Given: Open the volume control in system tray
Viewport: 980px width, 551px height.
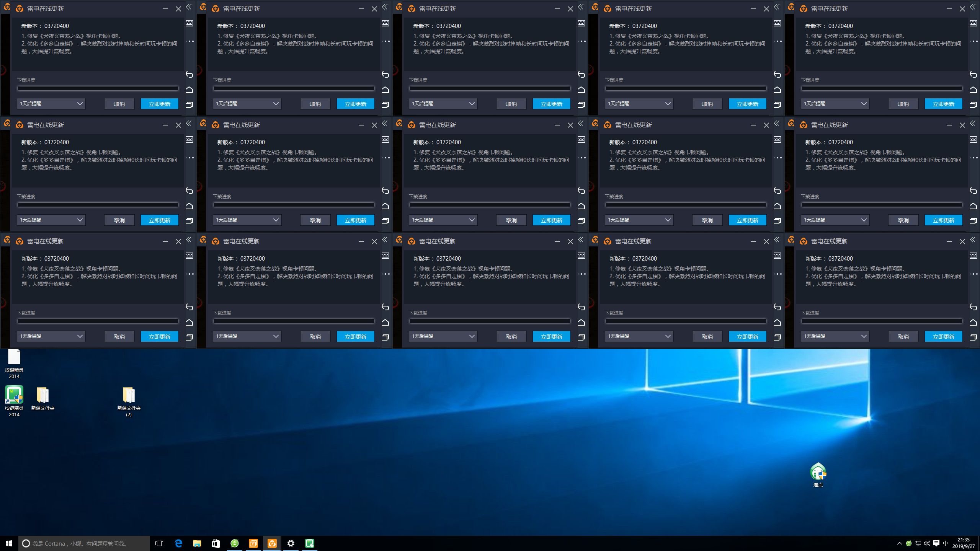Looking at the screenshot, I should 927,543.
